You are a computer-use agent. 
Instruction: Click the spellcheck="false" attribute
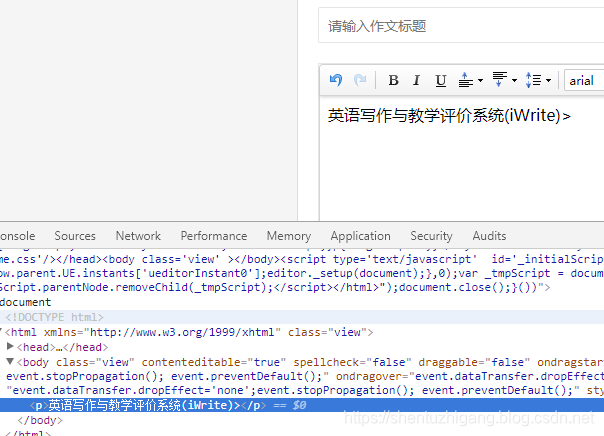[x=352, y=362]
